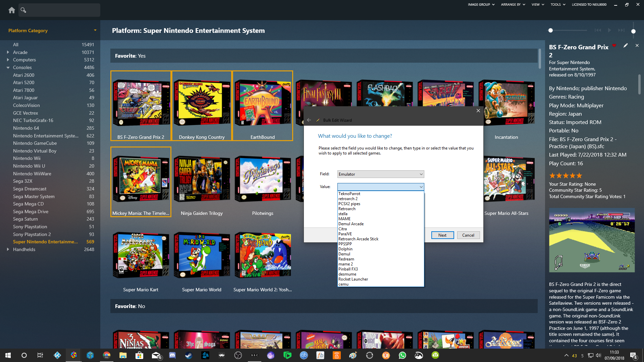Go back in Bulk Edit Wizard
This screenshot has height=362, width=644.
309,120
